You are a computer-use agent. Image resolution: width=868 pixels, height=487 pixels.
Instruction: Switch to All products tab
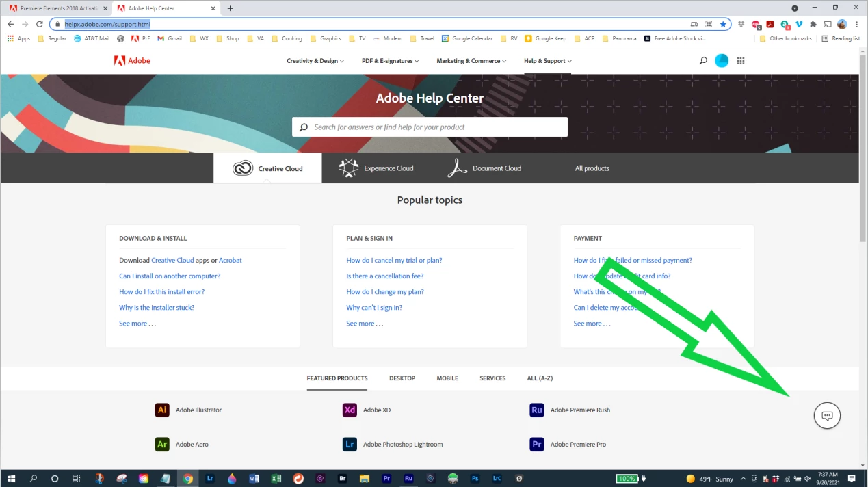592,168
